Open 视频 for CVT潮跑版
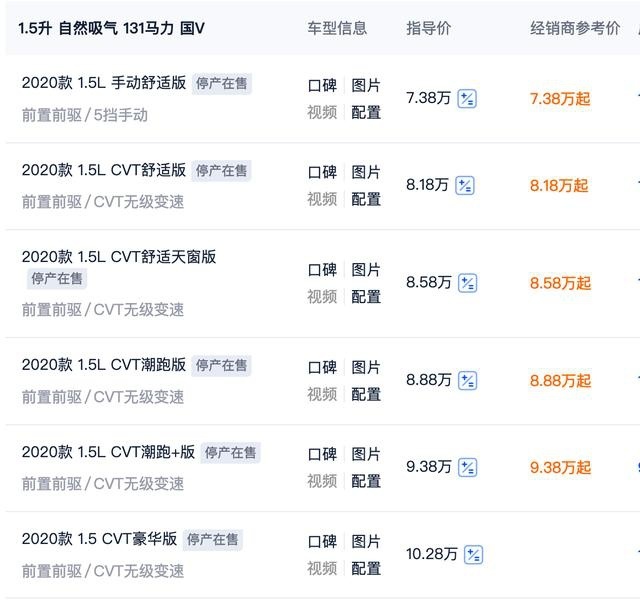640x606 pixels. coord(322,395)
